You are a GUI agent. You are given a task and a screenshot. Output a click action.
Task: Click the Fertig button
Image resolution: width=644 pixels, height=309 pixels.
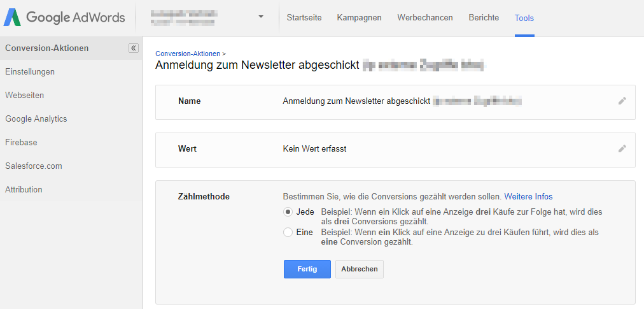pyautogui.click(x=307, y=269)
